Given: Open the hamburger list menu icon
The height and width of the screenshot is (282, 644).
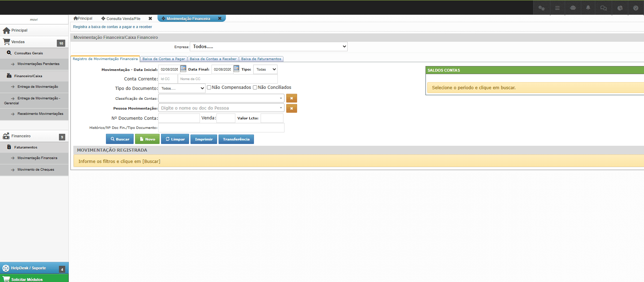Looking at the screenshot, I should point(557,8).
